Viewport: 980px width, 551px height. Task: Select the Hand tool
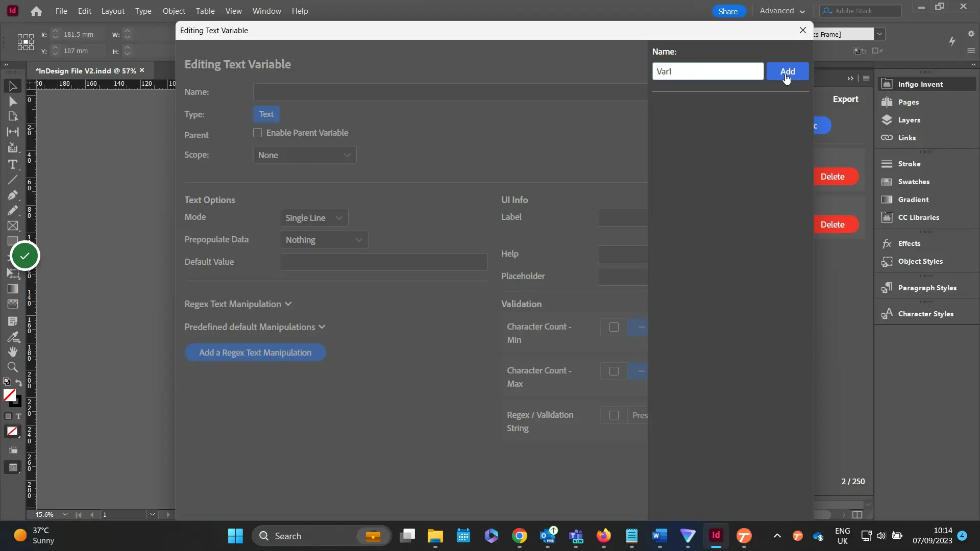click(13, 352)
